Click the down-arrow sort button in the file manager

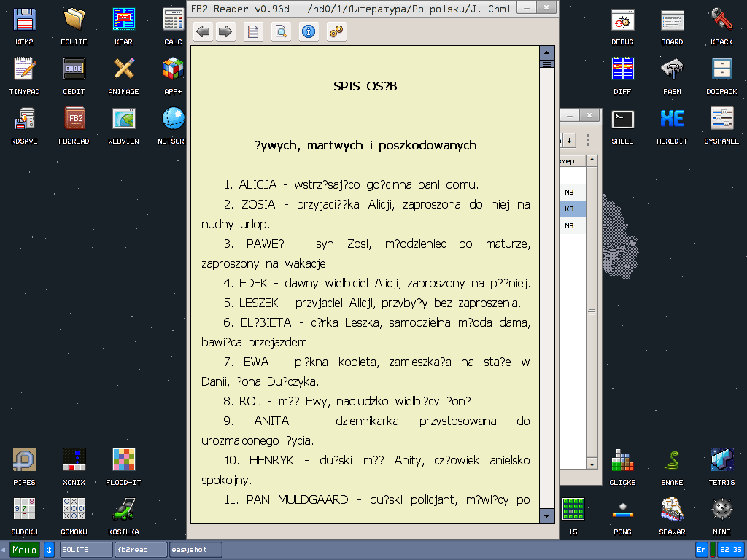coord(570,139)
